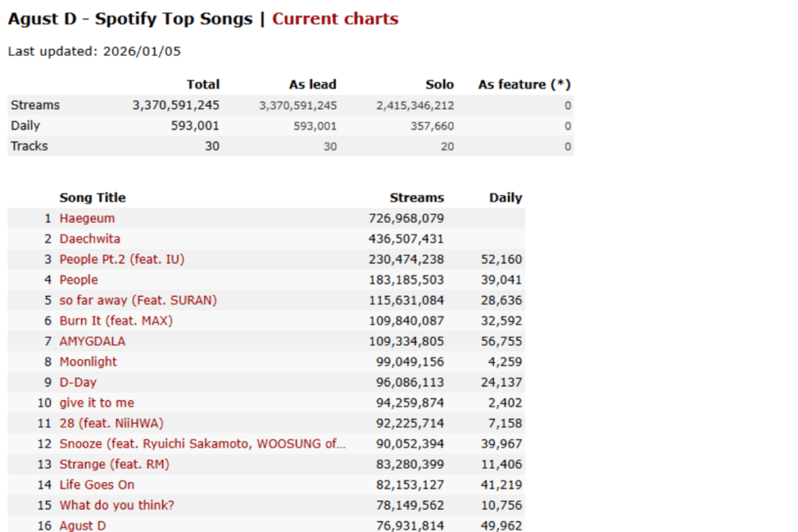Sort by the Streams column header

pos(417,198)
